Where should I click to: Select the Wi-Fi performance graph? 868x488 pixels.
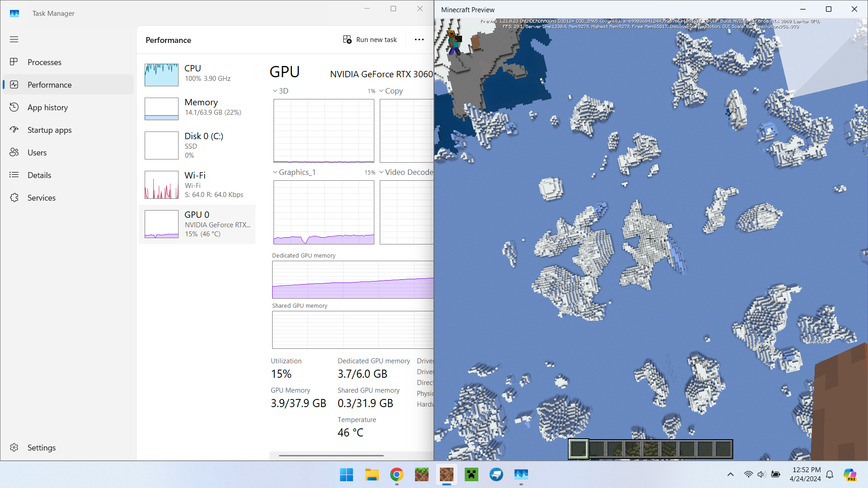161,185
